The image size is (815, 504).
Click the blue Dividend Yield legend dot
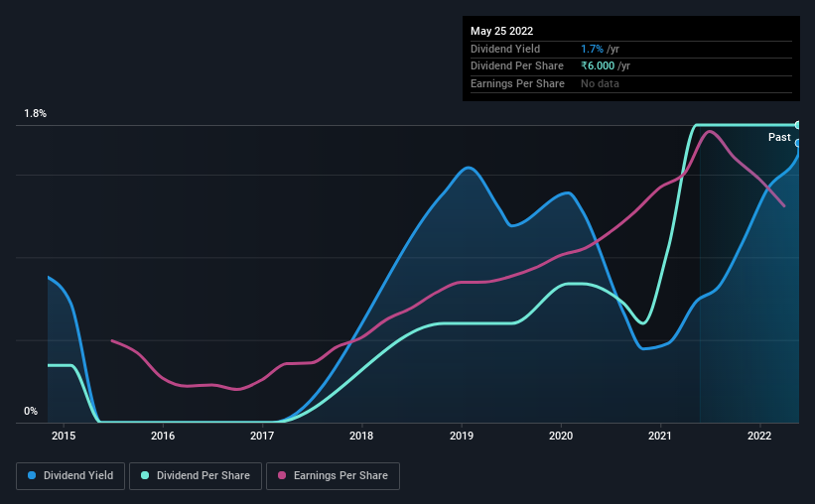pos(32,475)
